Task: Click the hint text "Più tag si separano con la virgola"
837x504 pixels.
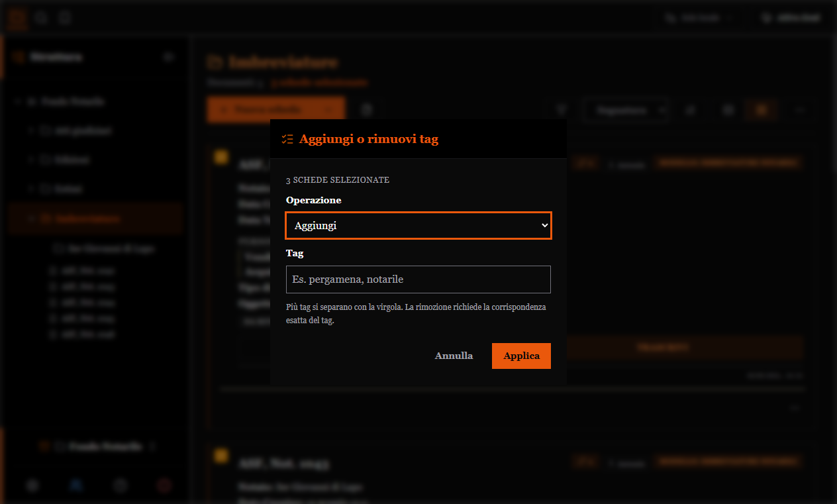Action: coord(344,307)
